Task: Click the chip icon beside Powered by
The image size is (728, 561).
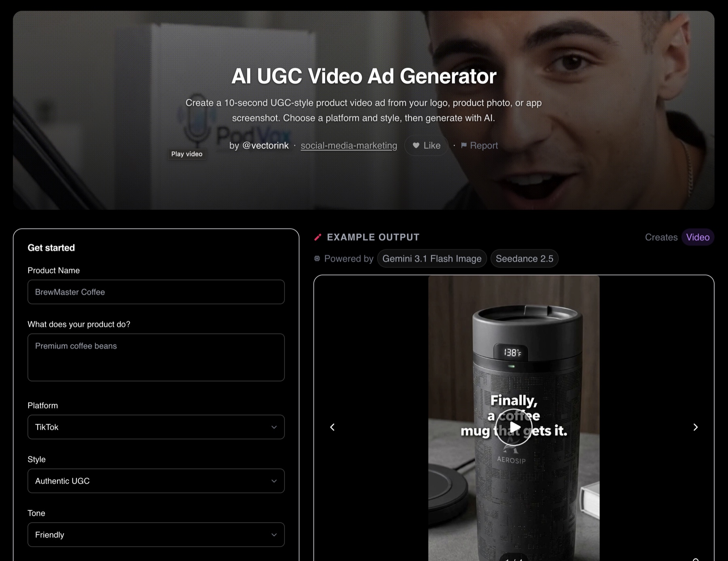Action: pyautogui.click(x=317, y=258)
